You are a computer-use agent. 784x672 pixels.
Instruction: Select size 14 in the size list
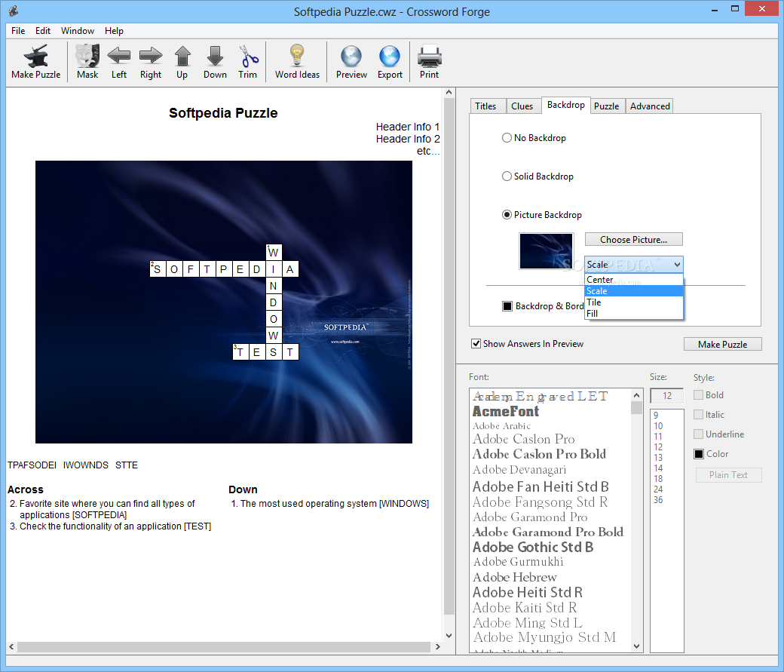point(666,468)
